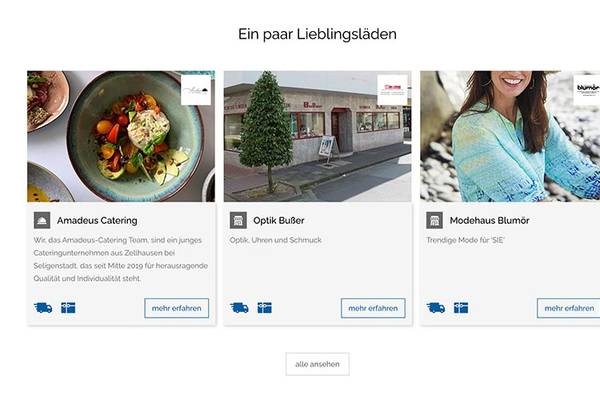Image resolution: width=600 pixels, height=400 pixels.
Task: Open the Optik Bußer title link
Action: tap(279, 220)
